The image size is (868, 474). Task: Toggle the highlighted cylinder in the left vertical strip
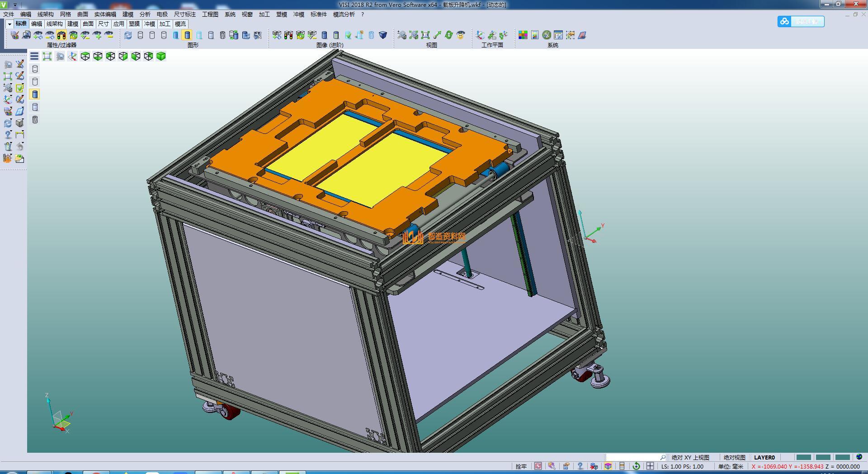click(x=35, y=94)
